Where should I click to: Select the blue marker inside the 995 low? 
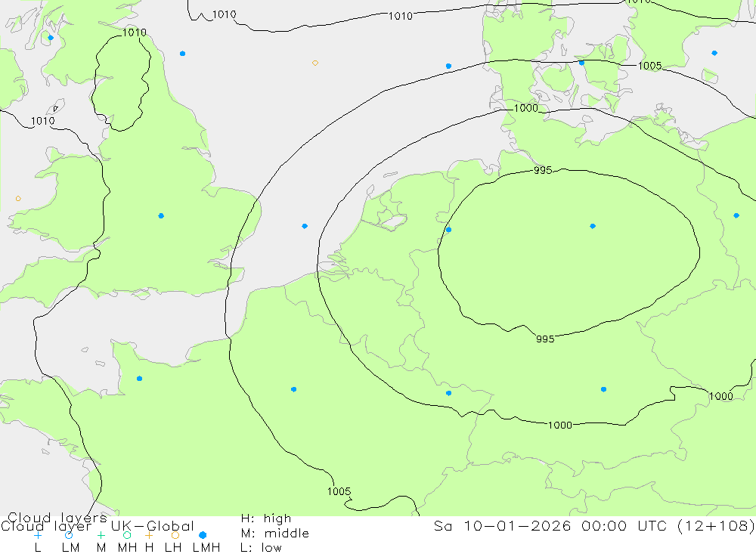(593, 226)
